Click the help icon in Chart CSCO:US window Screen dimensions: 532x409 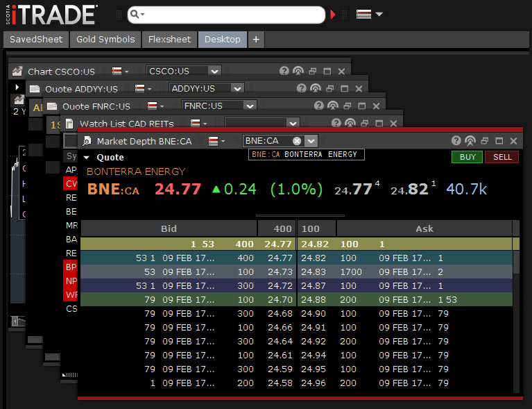(284, 71)
